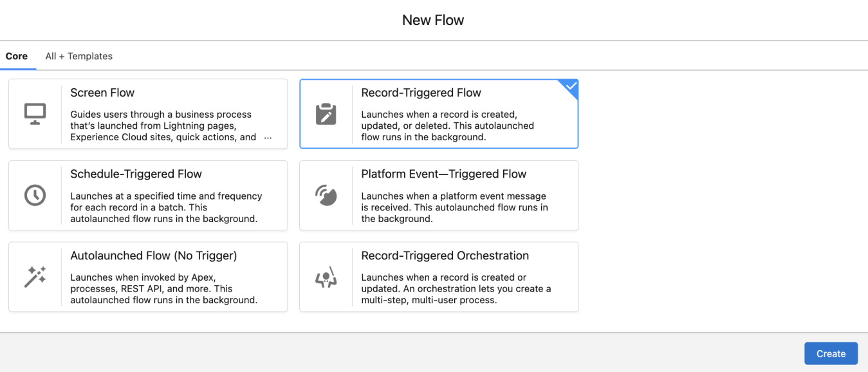Click the New Flow dialog heading
Image resolution: width=868 pixels, height=372 pixels.
click(x=433, y=20)
